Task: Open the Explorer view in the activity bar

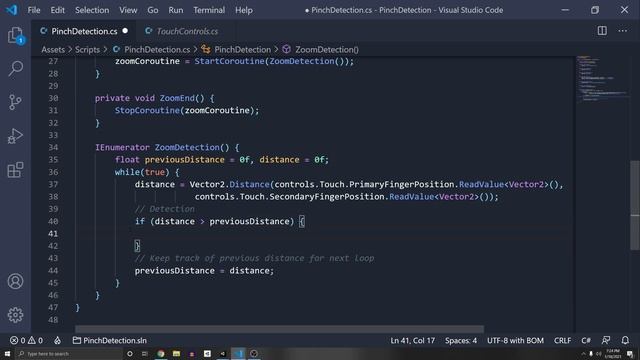Action: click(16, 36)
